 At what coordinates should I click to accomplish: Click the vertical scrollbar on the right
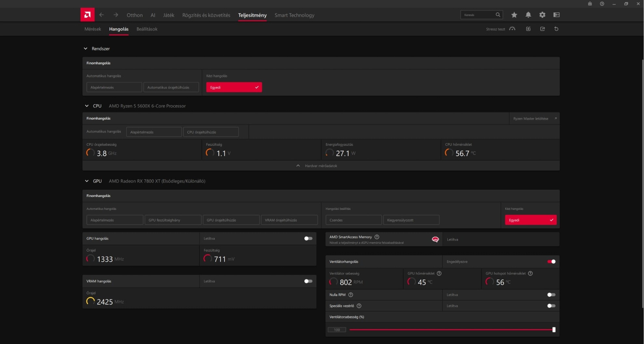(x=642, y=184)
